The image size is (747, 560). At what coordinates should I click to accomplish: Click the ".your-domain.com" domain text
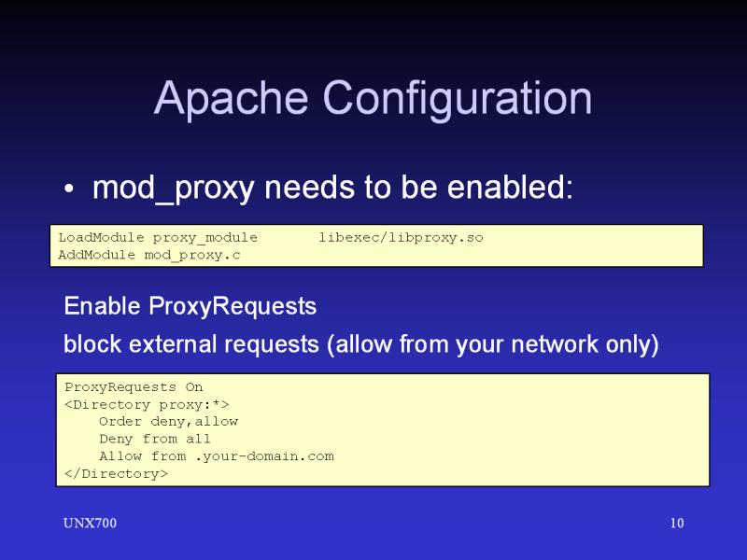pos(263,456)
